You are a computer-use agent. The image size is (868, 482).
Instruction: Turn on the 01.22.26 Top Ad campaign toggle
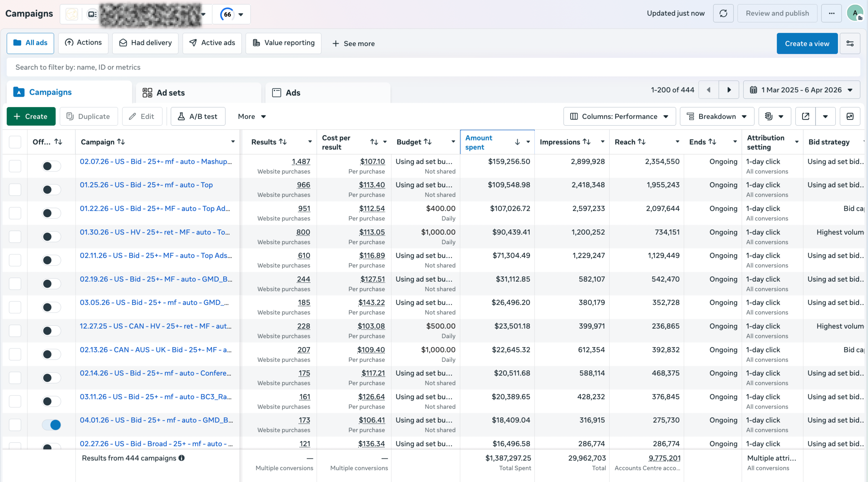click(51, 213)
